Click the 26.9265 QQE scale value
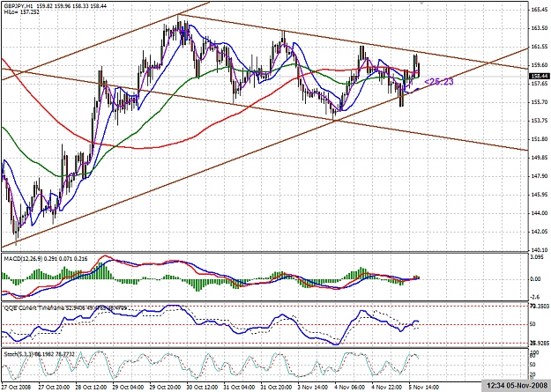Image resolution: width=551 pixels, height=392 pixels. click(540, 343)
